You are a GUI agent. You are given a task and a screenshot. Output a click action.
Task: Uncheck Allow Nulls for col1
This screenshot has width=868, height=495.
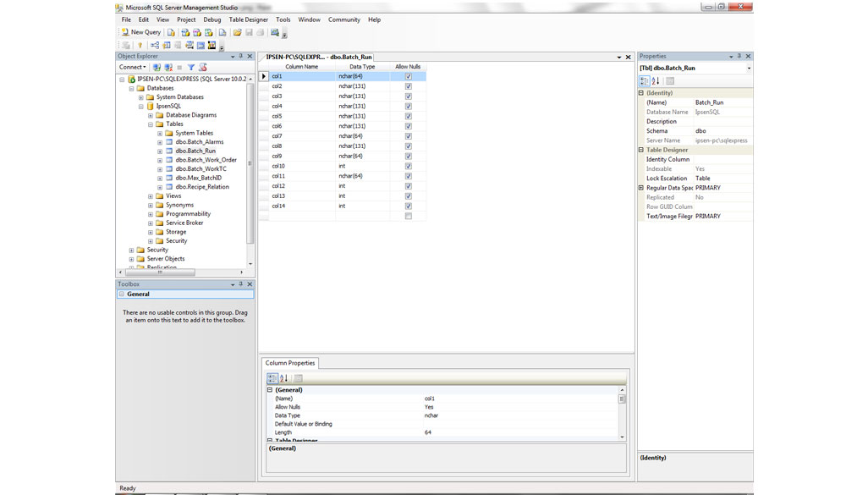pos(408,76)
